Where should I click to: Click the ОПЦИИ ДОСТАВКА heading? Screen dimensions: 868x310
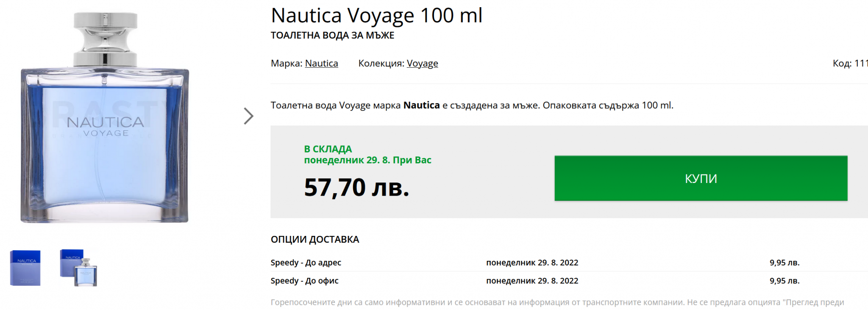click(315, 239)
